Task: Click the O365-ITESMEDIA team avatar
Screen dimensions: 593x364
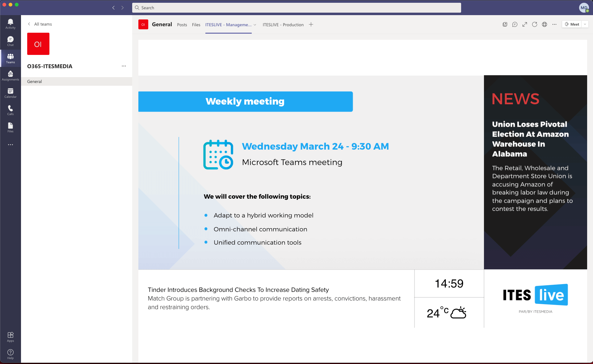Action: click(x=38, y=44)
